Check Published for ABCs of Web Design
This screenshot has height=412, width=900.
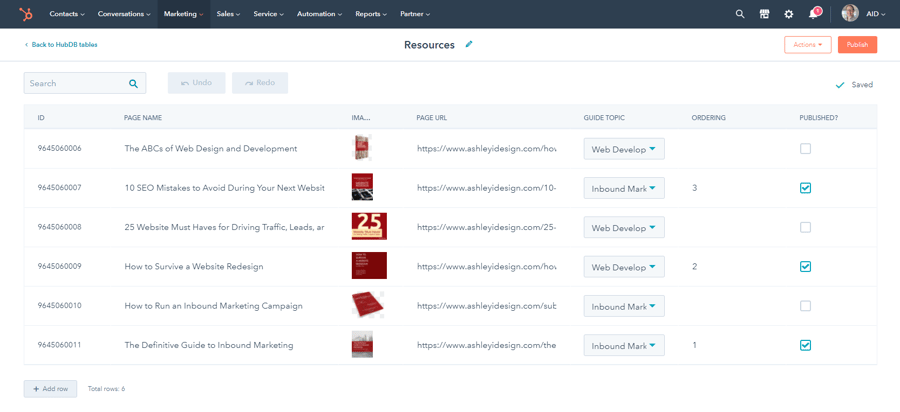(805, 149)
